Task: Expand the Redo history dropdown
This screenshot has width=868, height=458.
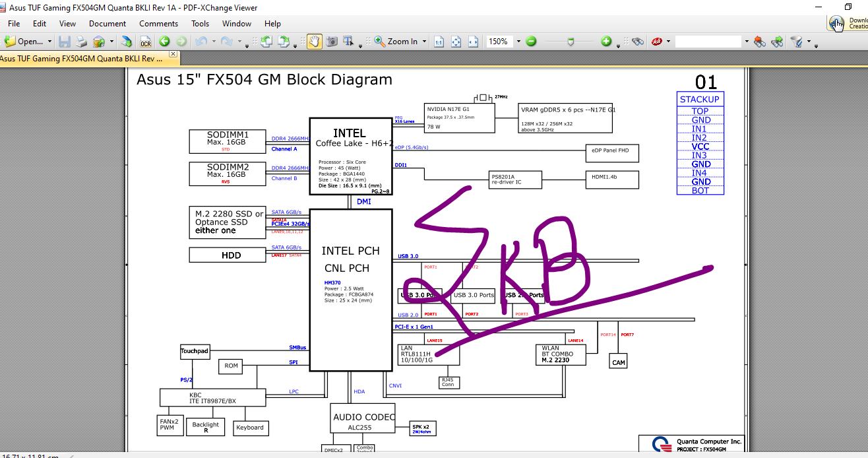Action: tap(238, 42)
